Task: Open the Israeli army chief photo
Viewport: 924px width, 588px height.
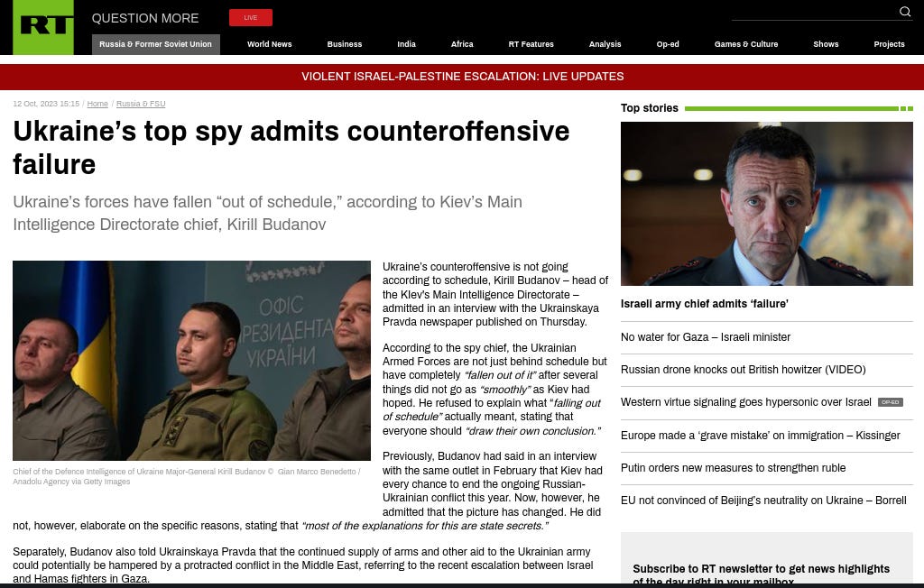Action: coord(767,204)
